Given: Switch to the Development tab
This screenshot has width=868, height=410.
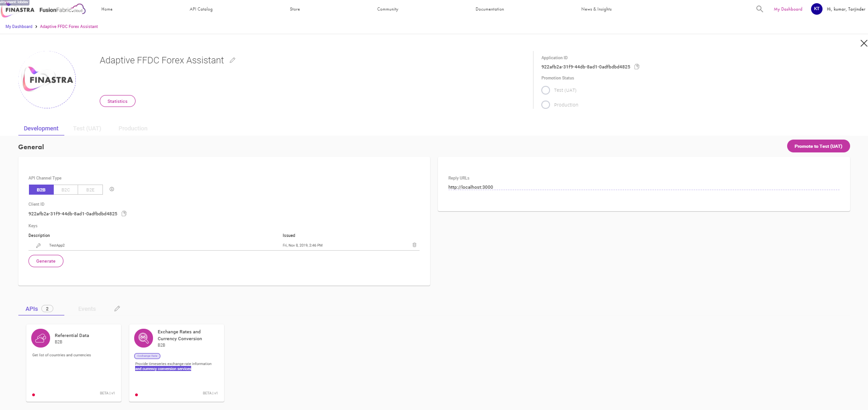Looking at the screenshot, I should point(41,129).
